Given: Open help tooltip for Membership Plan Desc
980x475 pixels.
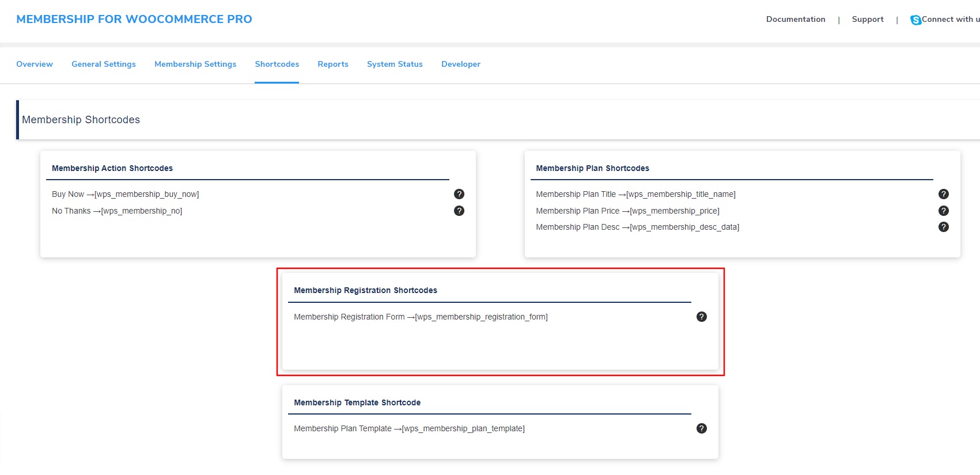Looking at the screenshot, I should [x=944, y=227].
